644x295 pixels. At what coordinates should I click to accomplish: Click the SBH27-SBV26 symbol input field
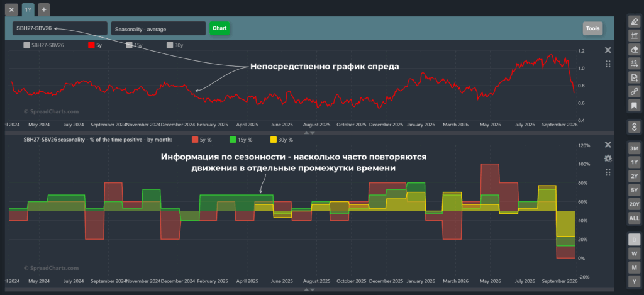coord(60,28)
